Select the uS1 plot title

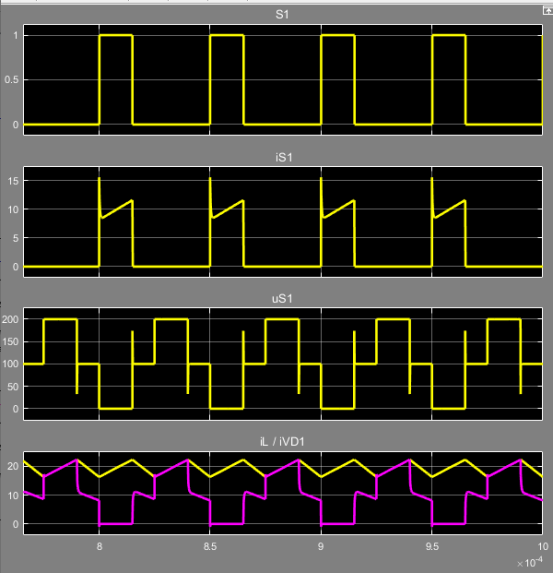(x=282, y=299)
